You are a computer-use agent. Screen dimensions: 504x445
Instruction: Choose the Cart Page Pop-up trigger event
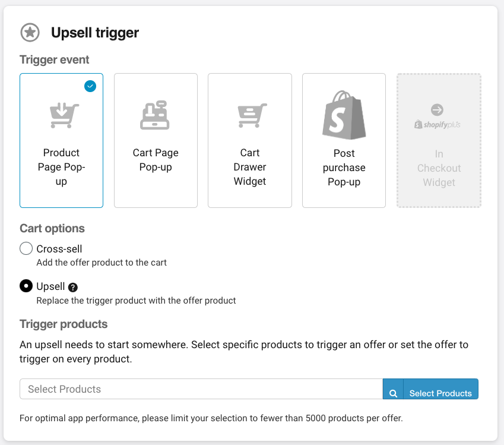pyautogui.click(x=156, y=140)
